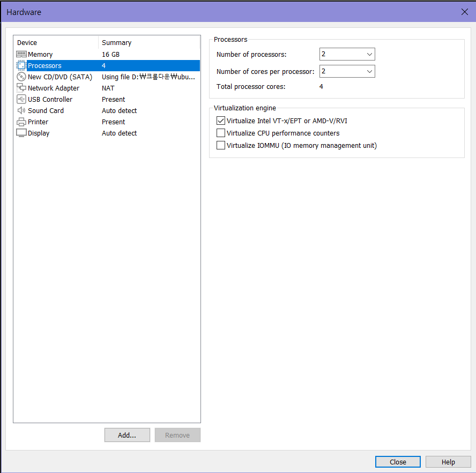Open Help for hardware settings
The image size is (476, 473).
448,462
